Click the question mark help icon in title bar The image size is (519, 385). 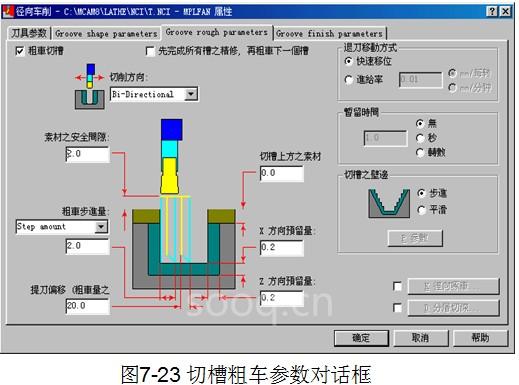point(492,12)
